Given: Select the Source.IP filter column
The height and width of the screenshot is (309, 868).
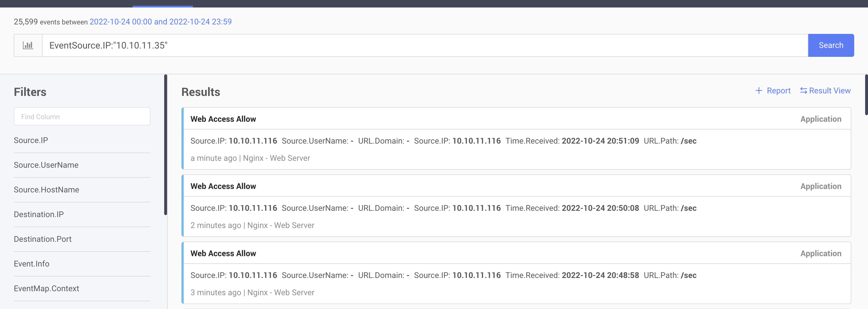Looking at the screenshot, I should pyautogui.click(x=31, y=140).
